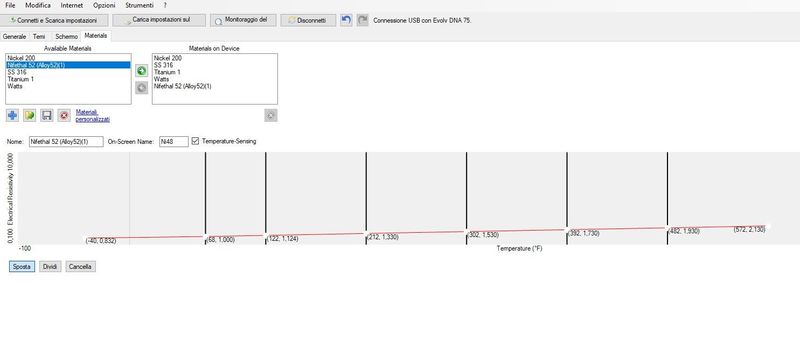Click the red delete material icon
The image size is (800, 361).
tap(64, 115)
